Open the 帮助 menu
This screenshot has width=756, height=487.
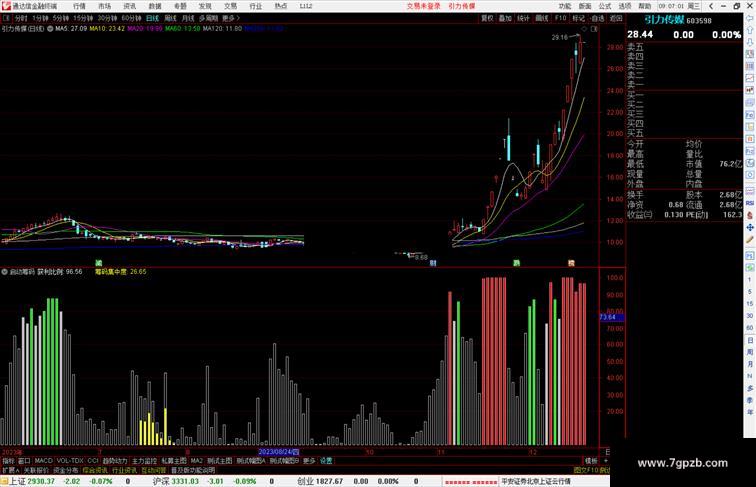click(645, 6)
